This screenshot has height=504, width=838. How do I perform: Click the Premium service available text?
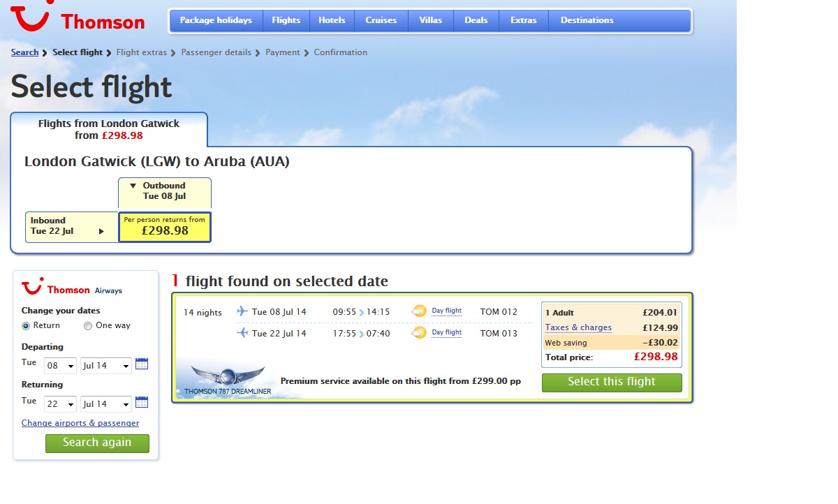[x=401, y=381]
